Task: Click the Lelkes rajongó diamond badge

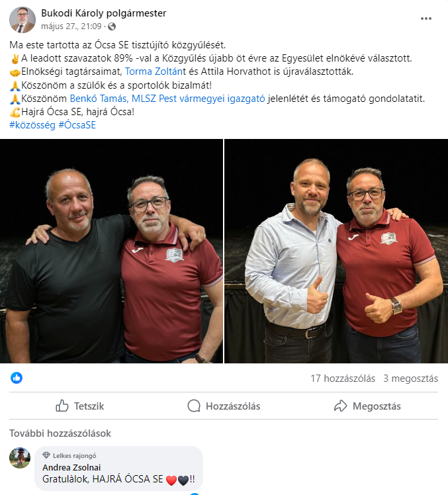Action: pyautogui.click(x=46, y=455)
